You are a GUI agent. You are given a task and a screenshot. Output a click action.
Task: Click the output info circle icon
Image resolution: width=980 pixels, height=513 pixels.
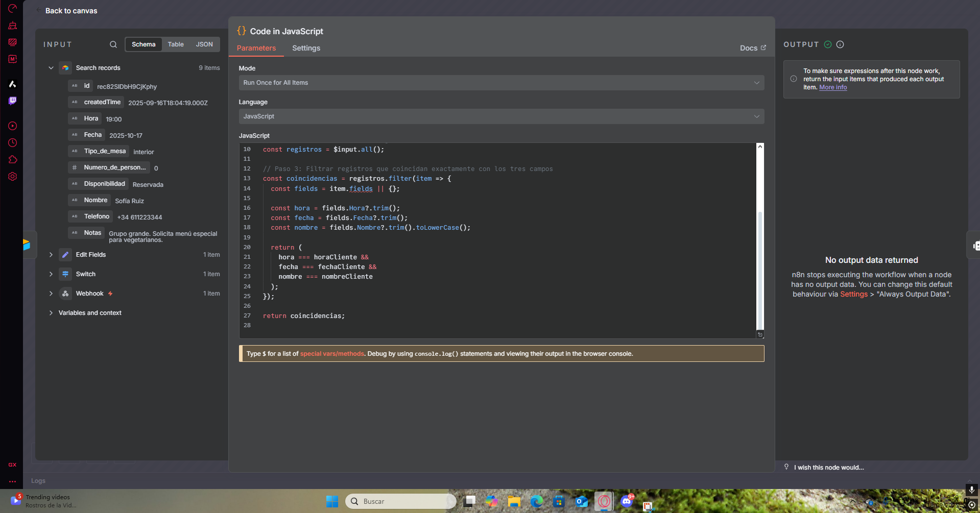840,44
